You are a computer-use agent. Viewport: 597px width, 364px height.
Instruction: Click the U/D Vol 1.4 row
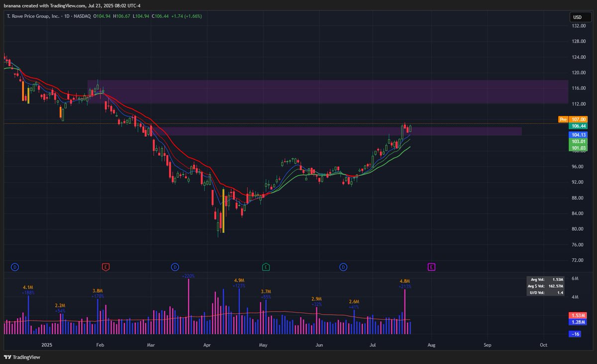(546, 292)
